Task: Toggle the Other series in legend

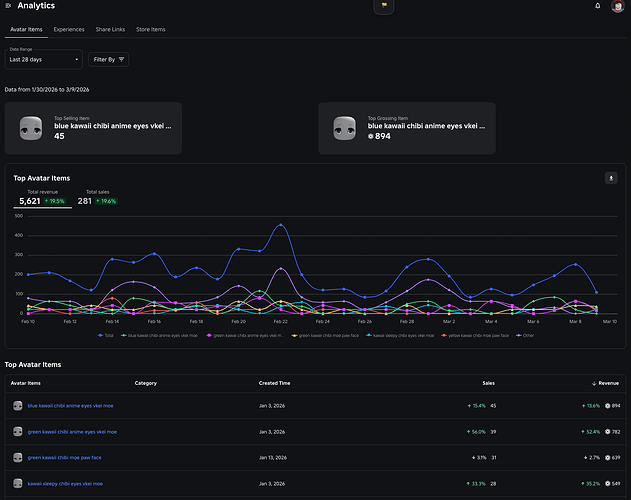Action: point(525,335)
